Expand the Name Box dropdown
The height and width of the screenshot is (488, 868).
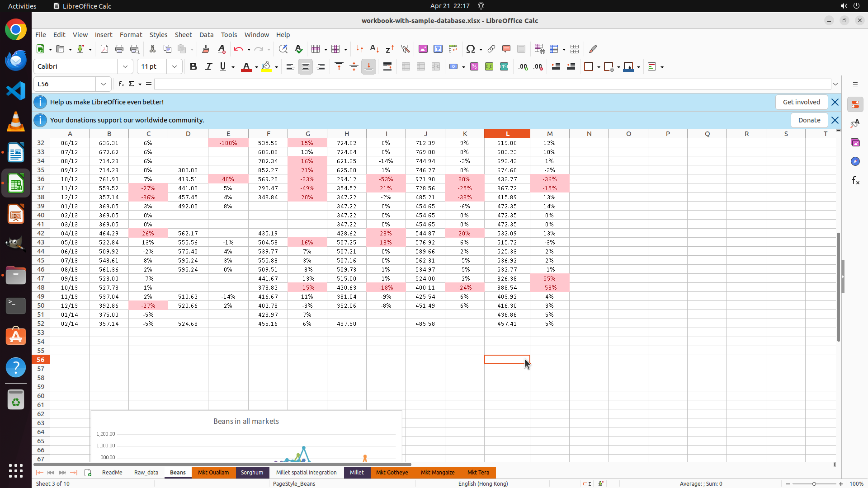pyautogui.click(x=104, y=84)
